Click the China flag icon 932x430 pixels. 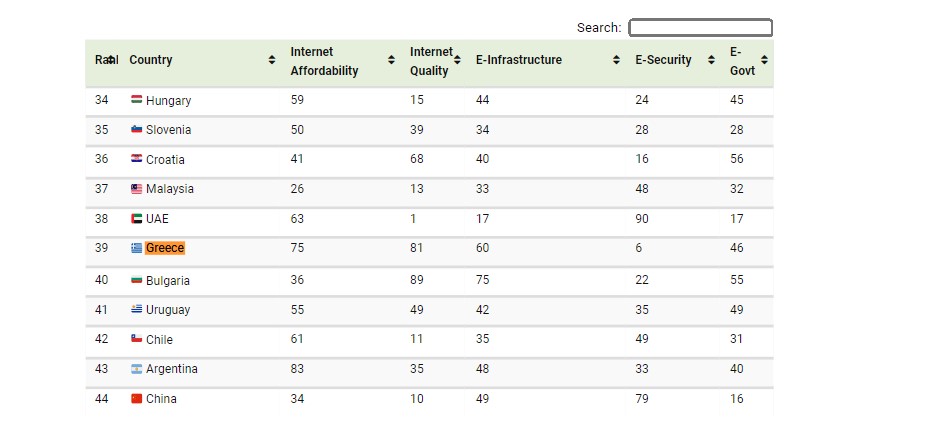click(137, 398)
